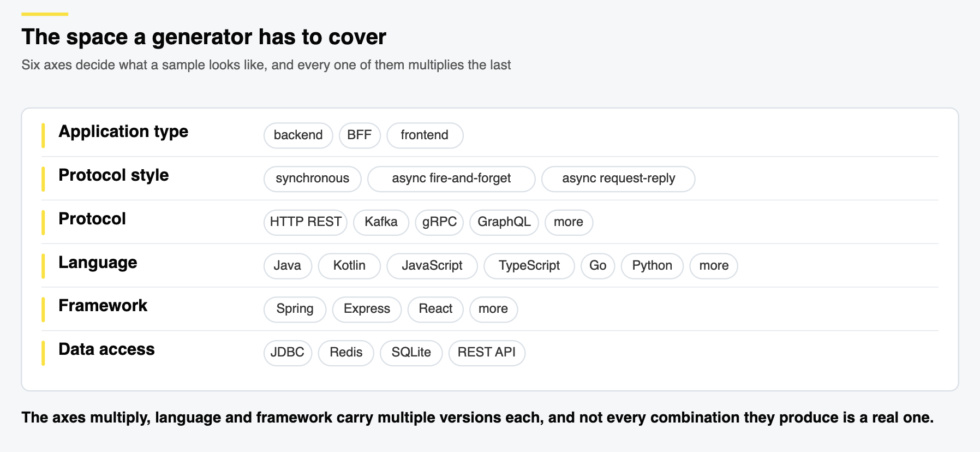The image size is (980, 452).
Task: Expand more options in Language row
Action: 714,266
